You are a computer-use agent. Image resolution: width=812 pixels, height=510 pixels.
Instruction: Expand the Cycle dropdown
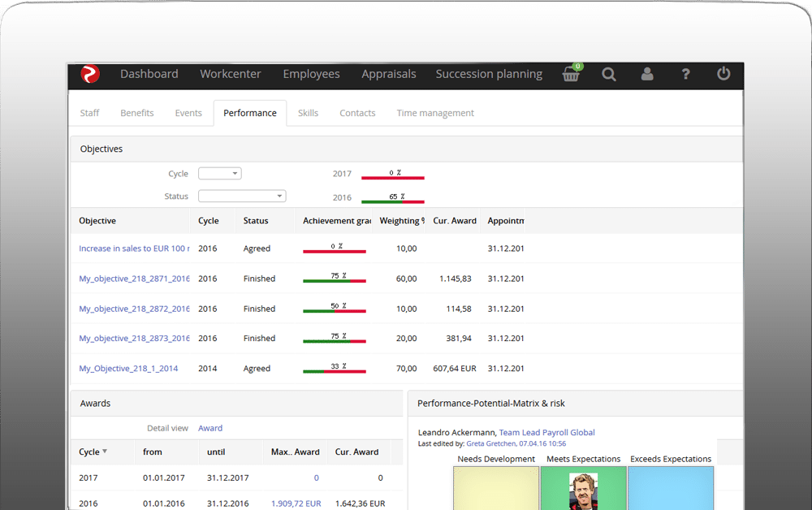220,174
